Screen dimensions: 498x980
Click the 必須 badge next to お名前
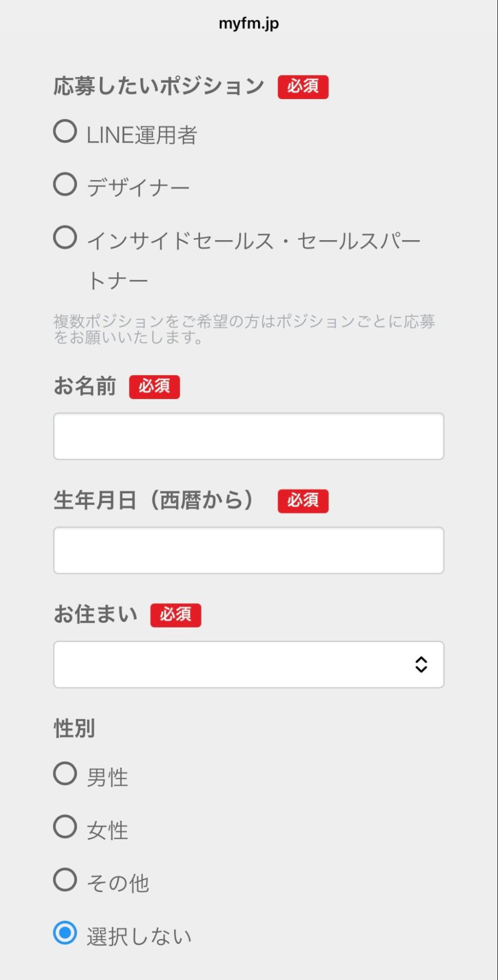point(154,387)
